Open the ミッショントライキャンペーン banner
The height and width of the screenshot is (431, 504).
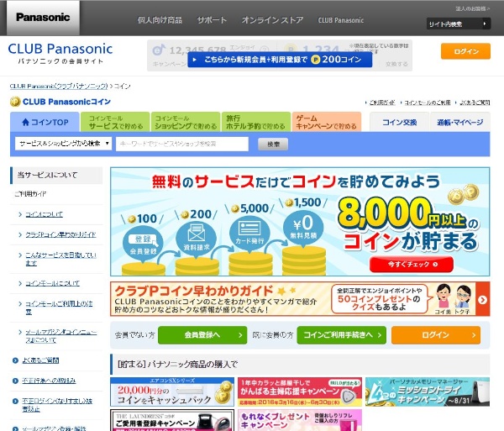428,392
